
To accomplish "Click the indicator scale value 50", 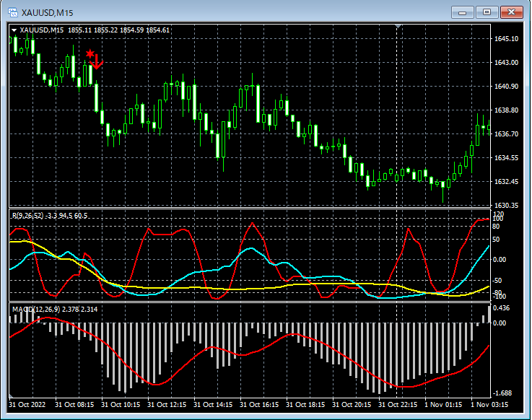I will [x=496, y=240].
